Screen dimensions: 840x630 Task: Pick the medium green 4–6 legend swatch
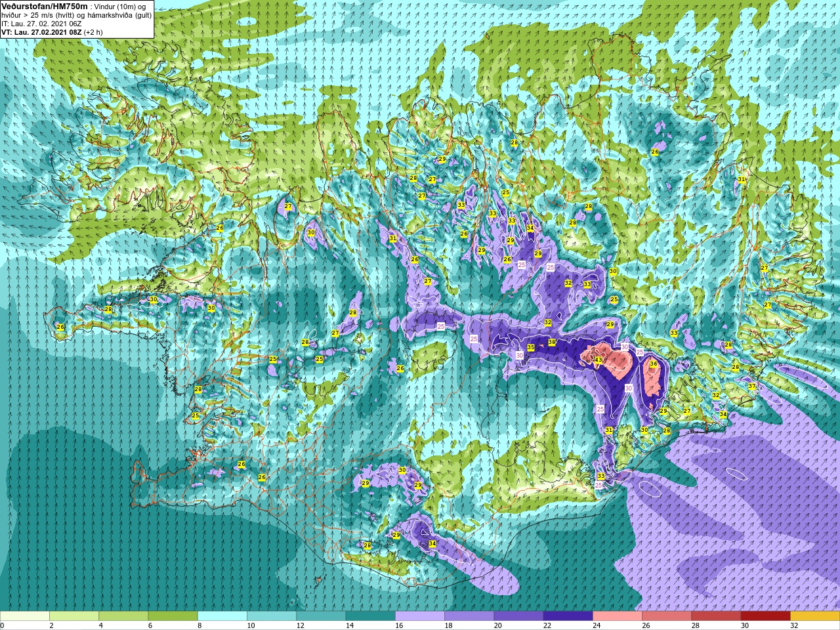123,616
